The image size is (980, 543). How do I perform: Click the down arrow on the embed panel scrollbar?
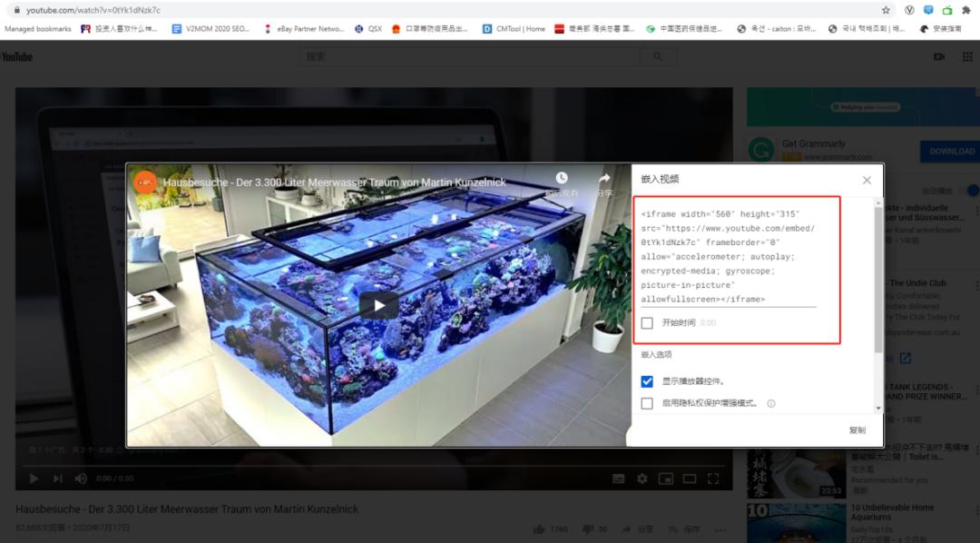click(877, 410)
